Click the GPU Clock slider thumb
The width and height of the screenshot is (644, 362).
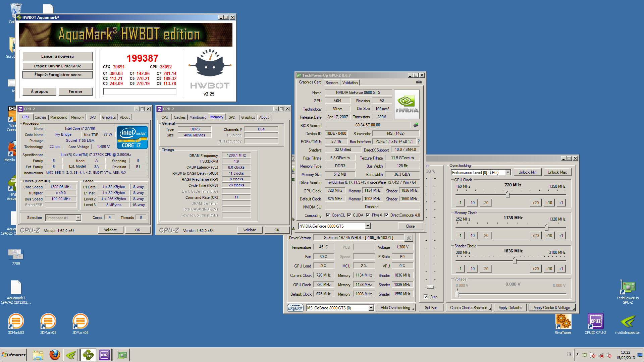(x=507, y=195)
